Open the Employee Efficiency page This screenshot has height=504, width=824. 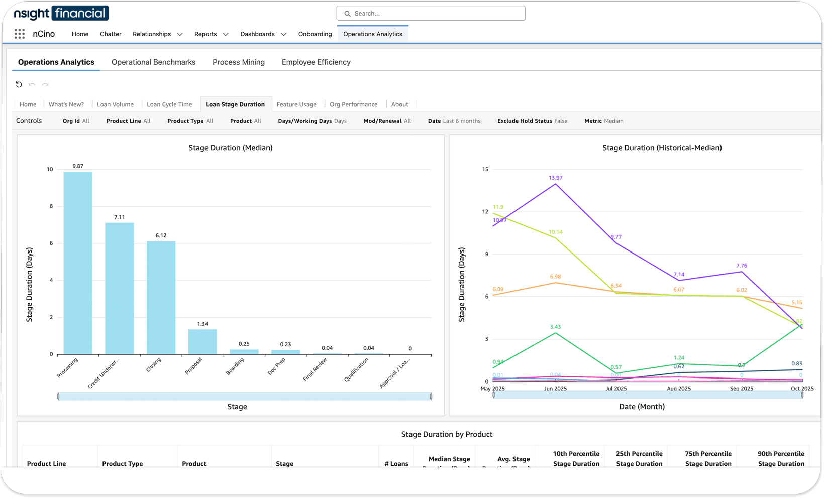(316, 62)
